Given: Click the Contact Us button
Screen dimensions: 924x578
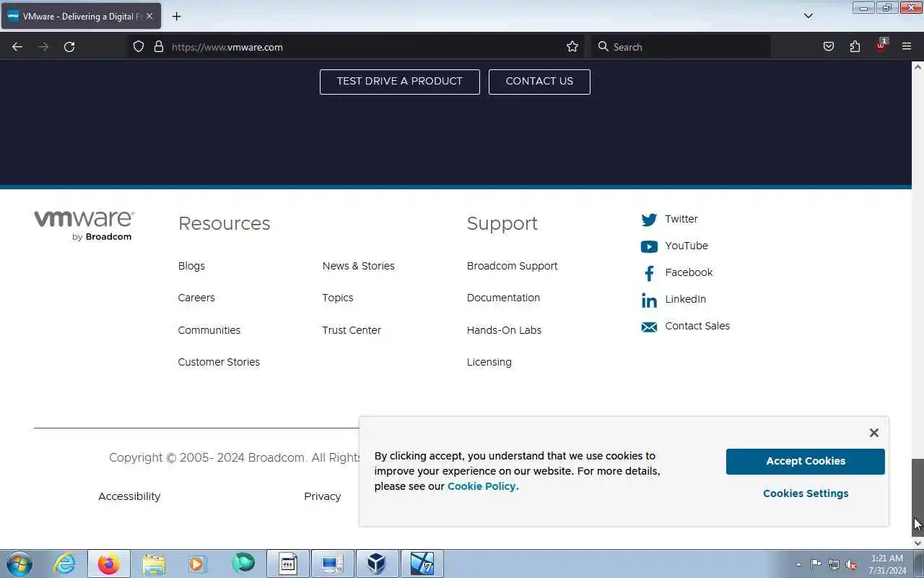Looking at the screenshot, I should coord(539,82).
